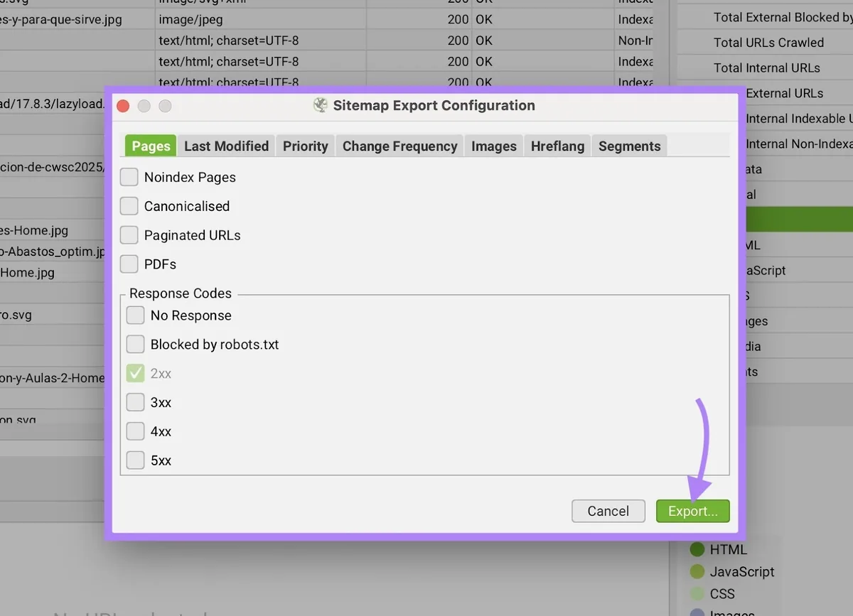Select Total Internal URLs in overview panel
The height and width of the screenshot is (616, 853).
click(x=767, y=68)
